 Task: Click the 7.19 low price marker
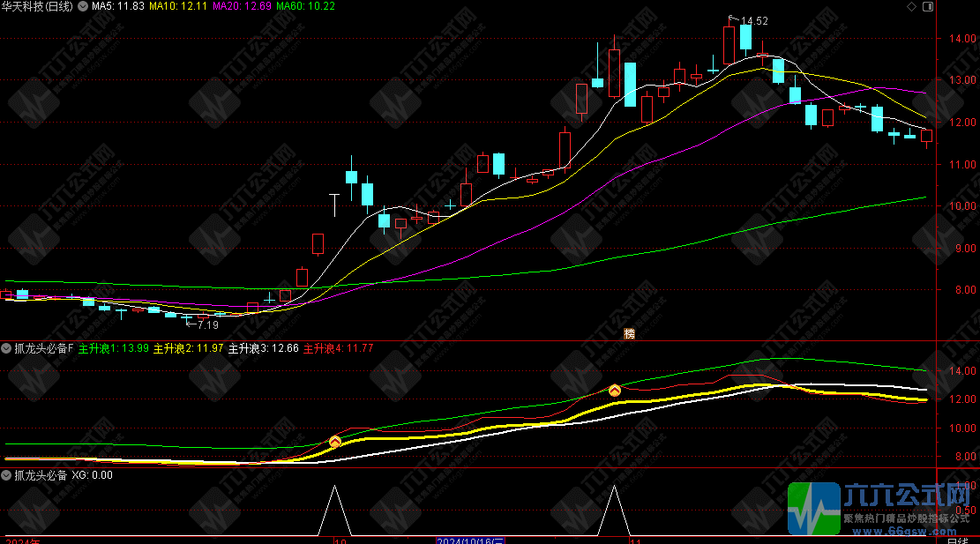click(206, 324)
